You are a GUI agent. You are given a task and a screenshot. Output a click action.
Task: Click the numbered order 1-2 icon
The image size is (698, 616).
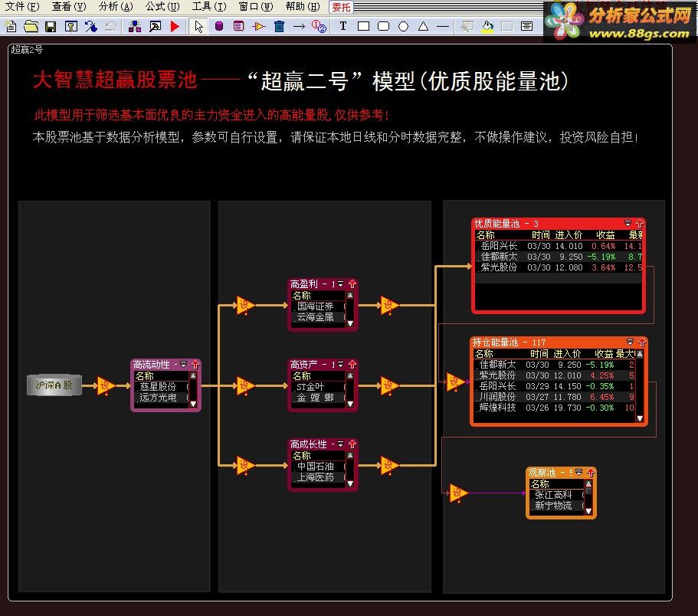point(319,27)
